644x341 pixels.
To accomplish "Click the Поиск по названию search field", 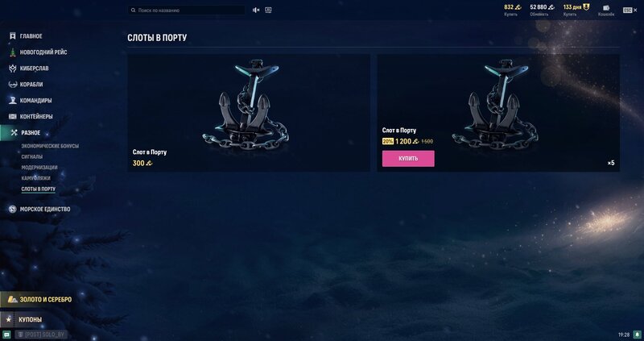I will [x=187, y=10].
